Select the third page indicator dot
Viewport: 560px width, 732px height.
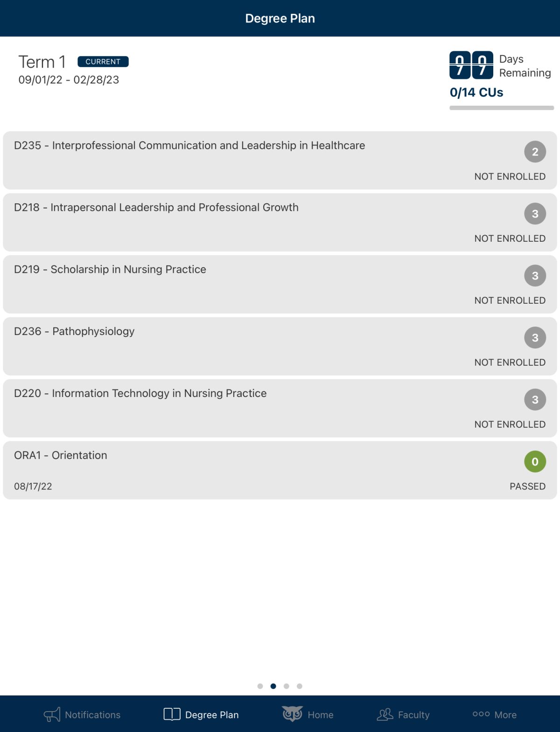click(x=286, y=686)
